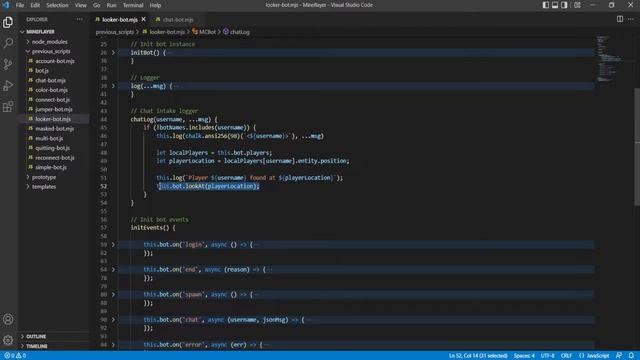Close the looker-bot.mjs tab
Viewport: 640px width, 360px height.
(144, 19)
